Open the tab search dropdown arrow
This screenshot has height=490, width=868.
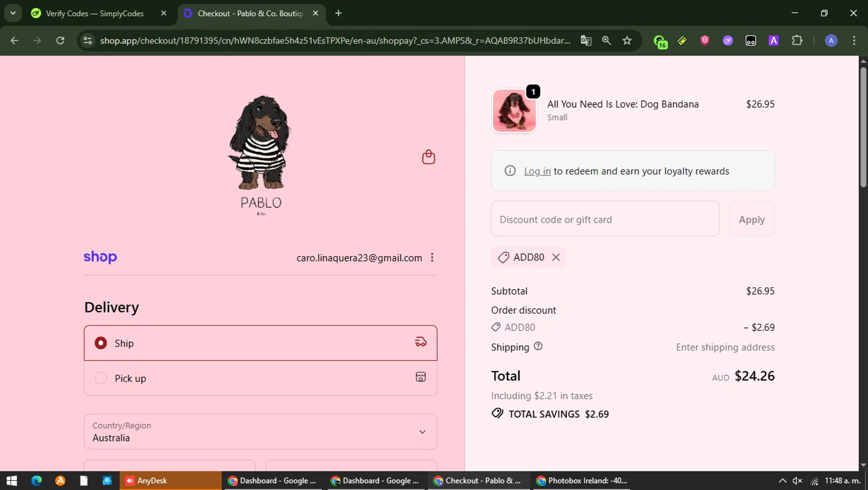click(13, 13)
